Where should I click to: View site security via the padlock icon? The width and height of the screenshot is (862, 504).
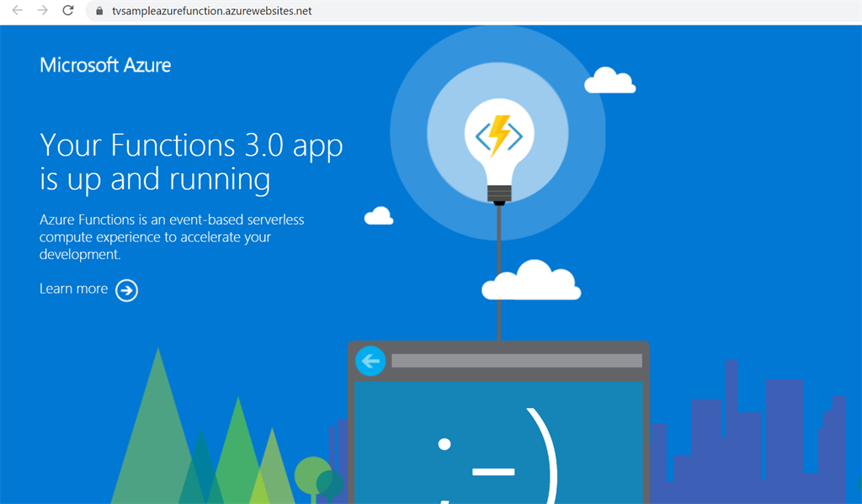[x=98, y=11]
